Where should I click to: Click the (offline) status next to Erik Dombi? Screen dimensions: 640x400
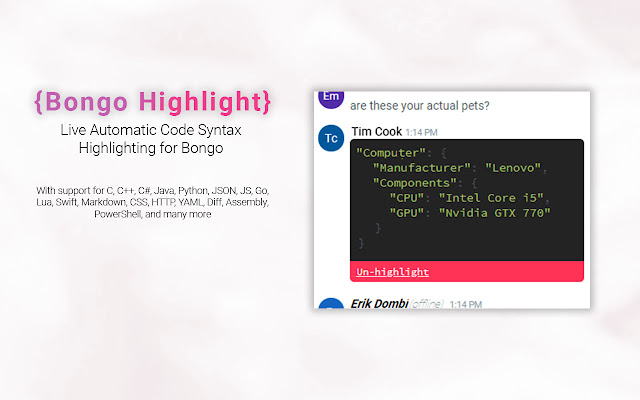tap(427, 304)
